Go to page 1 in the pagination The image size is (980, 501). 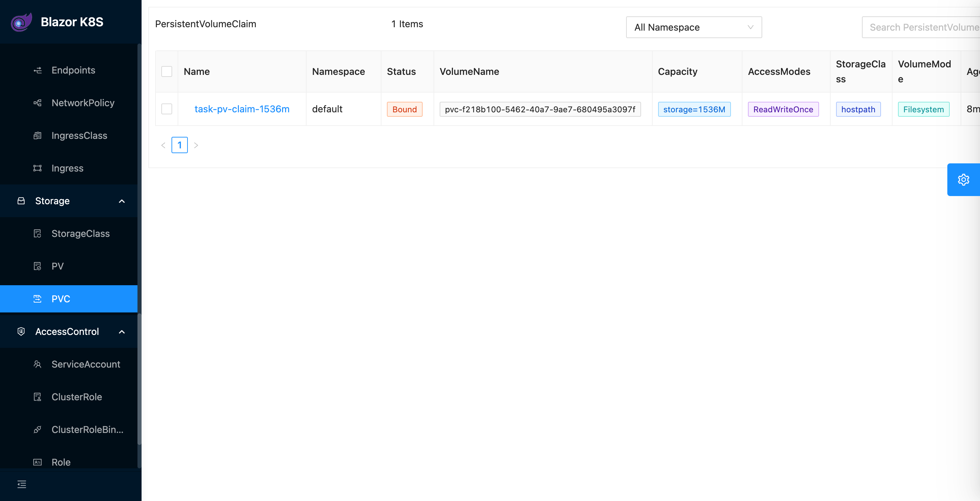pyautogui.click(x=180, y=145)
